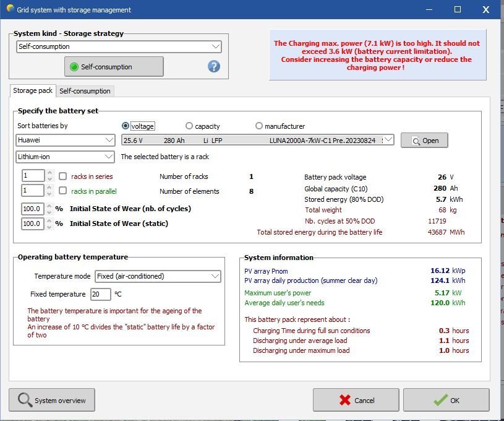Open the Lithium-ion technology dropdown

[x=65, y=157]
